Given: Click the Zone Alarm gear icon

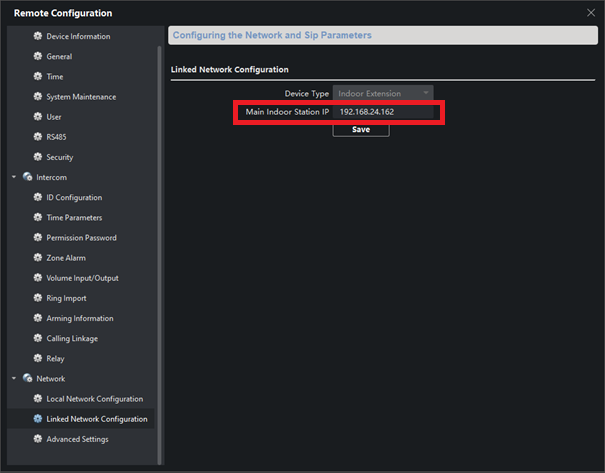Looking at the screenshot, I should (x=38, y=258).
